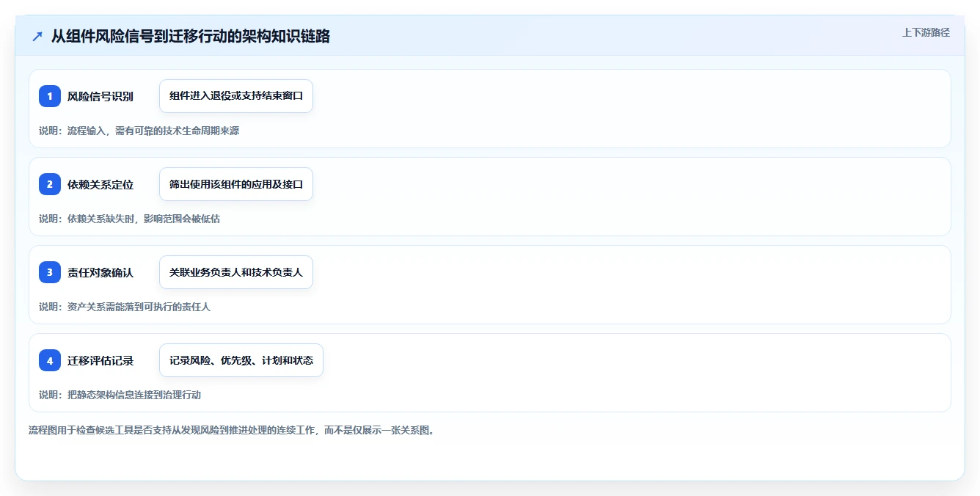Select step number 3 badge

[x=50, y=272]
